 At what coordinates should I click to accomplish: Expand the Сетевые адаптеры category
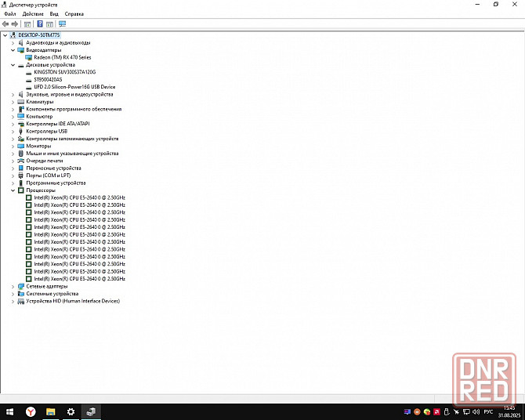point(13,286)
